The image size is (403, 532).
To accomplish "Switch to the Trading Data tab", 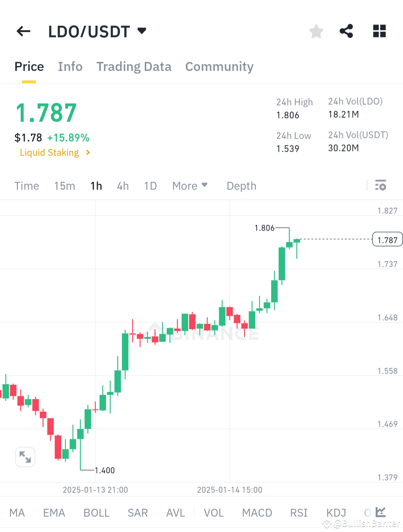I will pyautogui.click(x=134, y=66).
